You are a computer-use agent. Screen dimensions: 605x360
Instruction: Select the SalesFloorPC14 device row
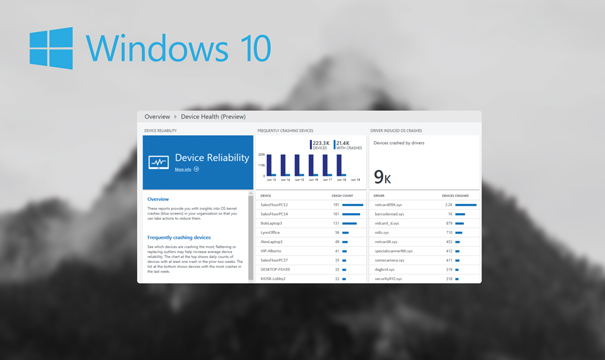311,214
